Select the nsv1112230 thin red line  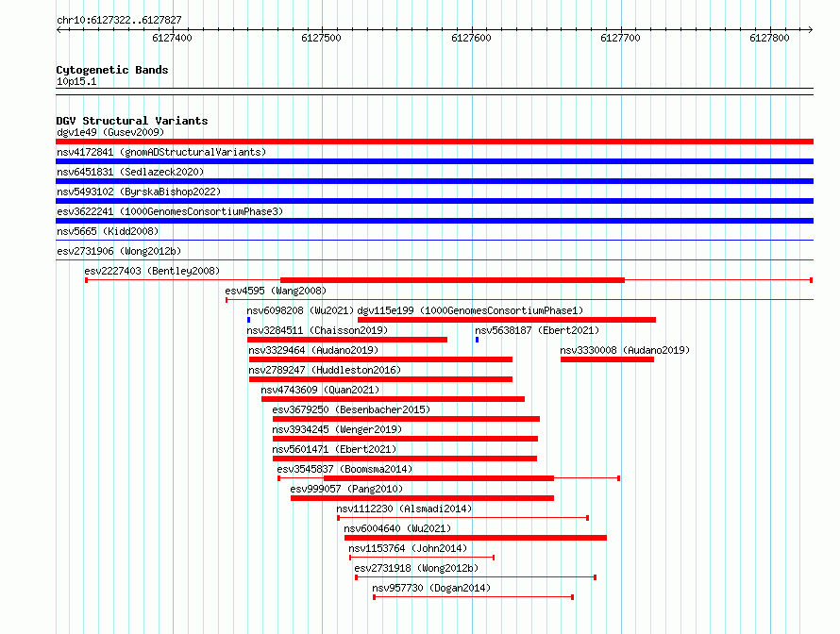tap(462, 518)
